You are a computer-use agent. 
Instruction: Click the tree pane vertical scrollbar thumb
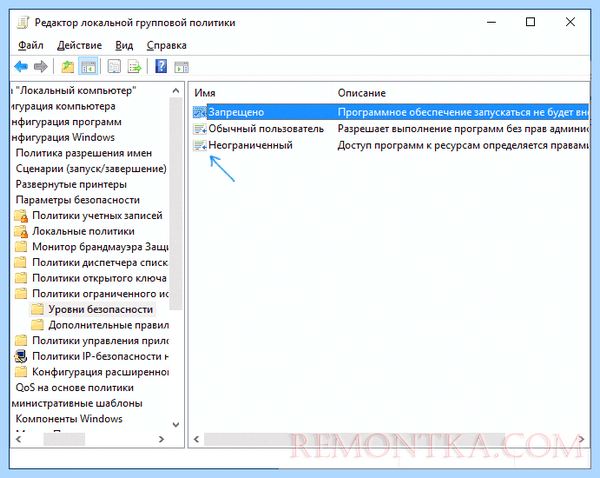(x=176, y=204)
